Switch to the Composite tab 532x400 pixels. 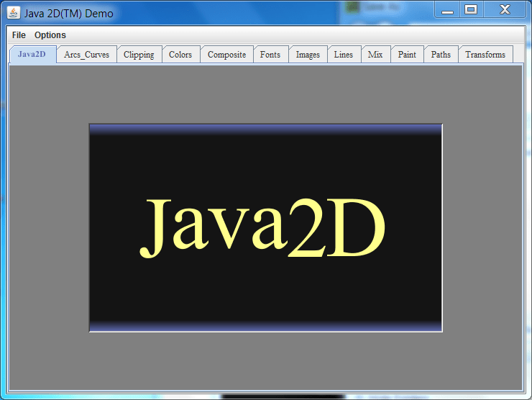click(x=226, y=55)
